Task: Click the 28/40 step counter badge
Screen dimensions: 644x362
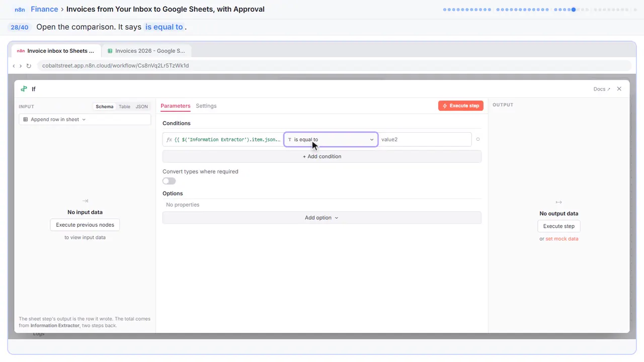Action: [20, 27]
